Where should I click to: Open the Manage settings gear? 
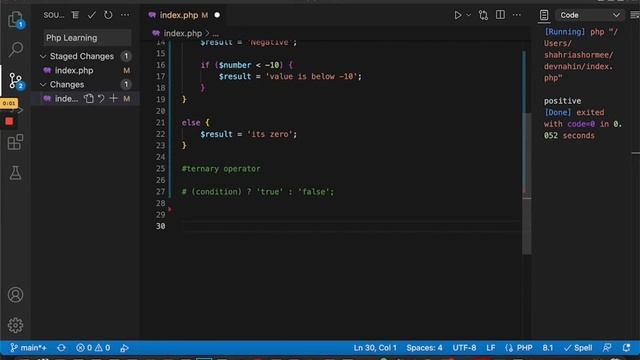(x=16, y=325)
